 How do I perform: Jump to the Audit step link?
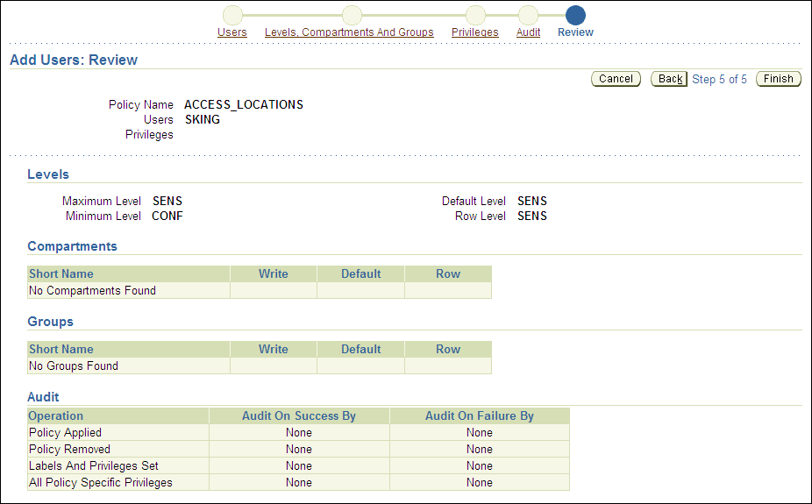pyautogui.click(x=528, y=32)
